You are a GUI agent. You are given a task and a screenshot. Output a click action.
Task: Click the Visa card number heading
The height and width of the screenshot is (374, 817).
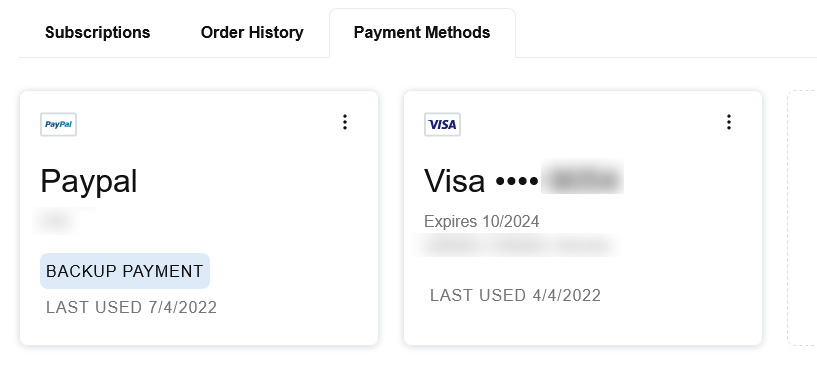524,180
